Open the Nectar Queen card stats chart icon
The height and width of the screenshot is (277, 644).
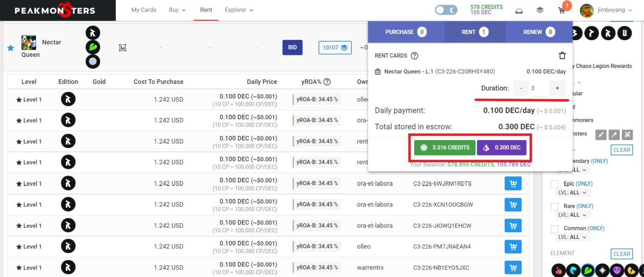click(122, 48)
